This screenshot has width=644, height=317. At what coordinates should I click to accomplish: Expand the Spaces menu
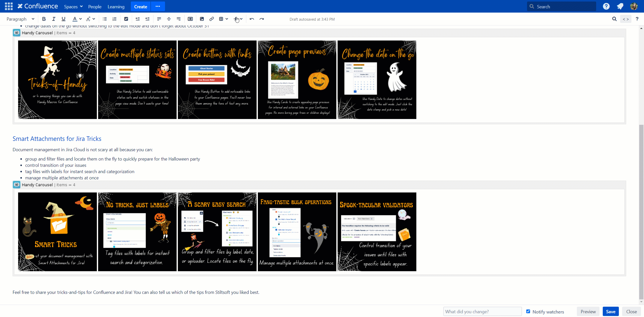tap(73, 7)
